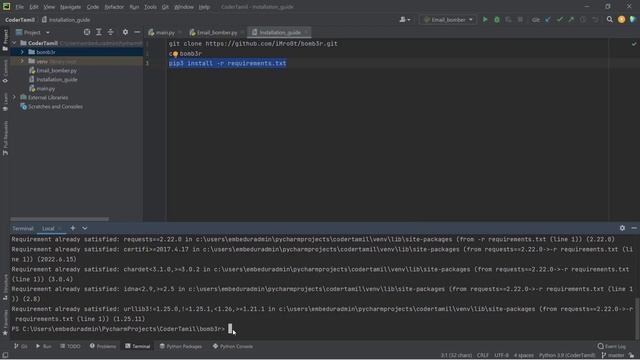
Task: Open the Edit menu
Action: (x=34, y=7)
